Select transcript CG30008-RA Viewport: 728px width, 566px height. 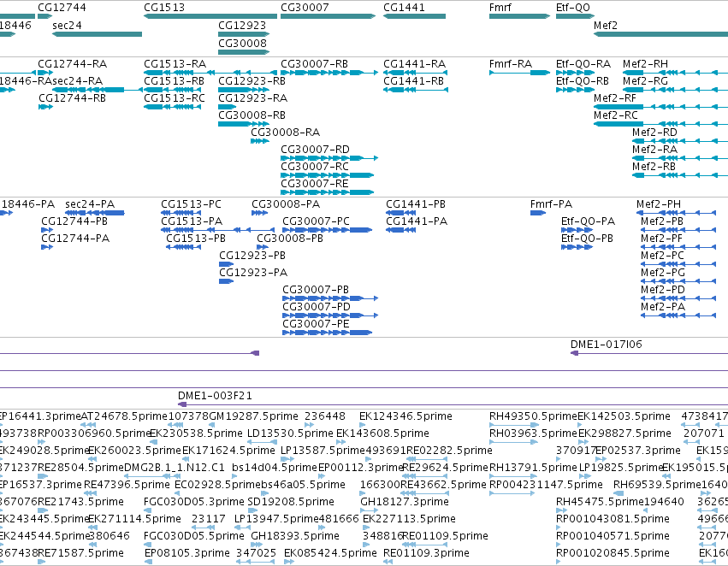click(286, 133)
